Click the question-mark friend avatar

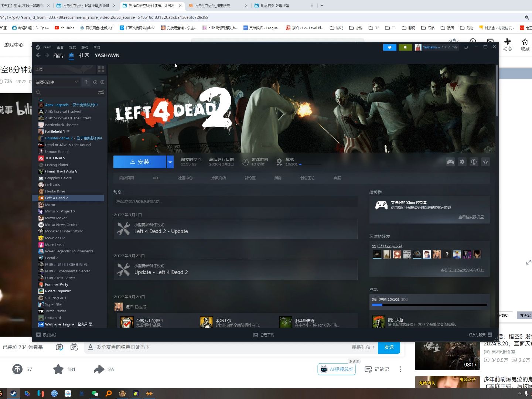pos(447,254)
